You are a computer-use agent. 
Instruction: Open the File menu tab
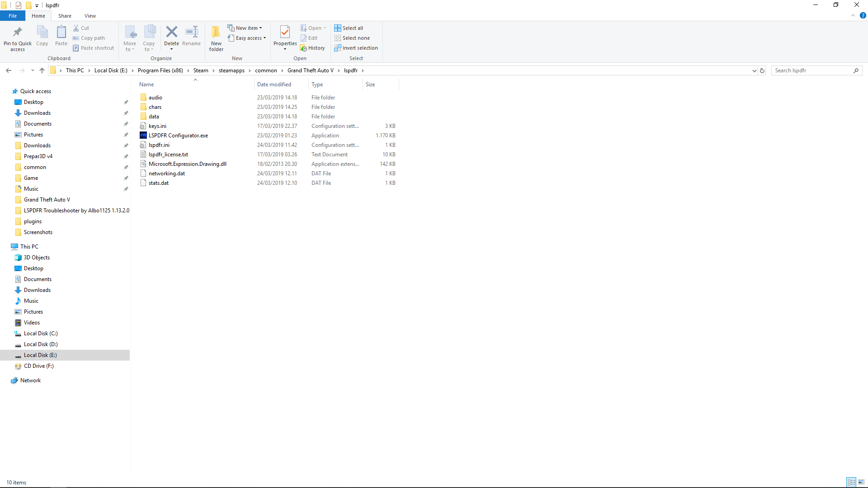(x=13, y=16)
